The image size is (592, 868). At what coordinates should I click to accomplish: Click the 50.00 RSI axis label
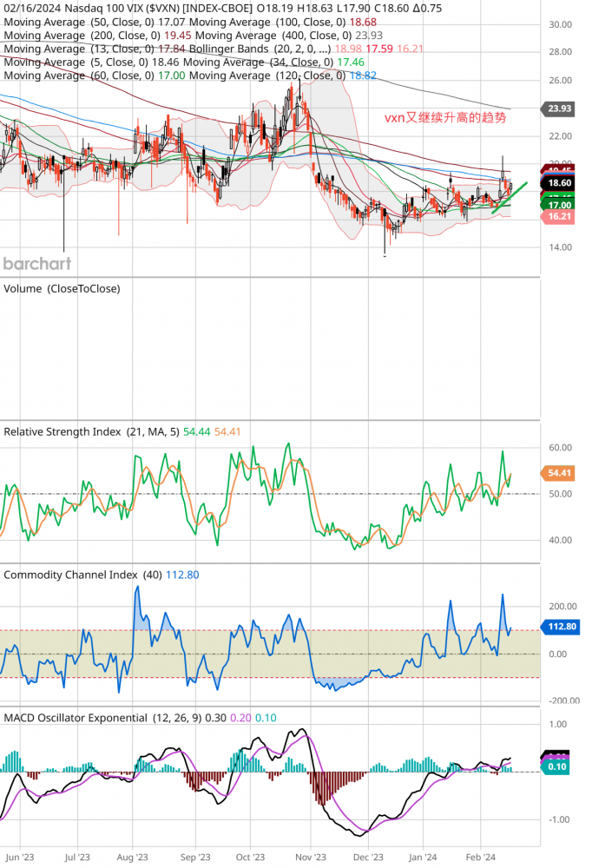(560, 494)
